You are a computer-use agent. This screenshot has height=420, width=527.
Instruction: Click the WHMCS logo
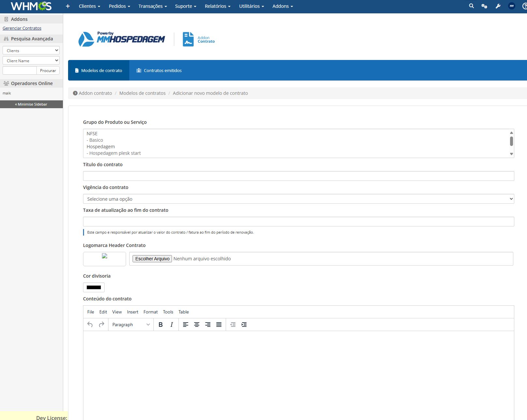31,6
